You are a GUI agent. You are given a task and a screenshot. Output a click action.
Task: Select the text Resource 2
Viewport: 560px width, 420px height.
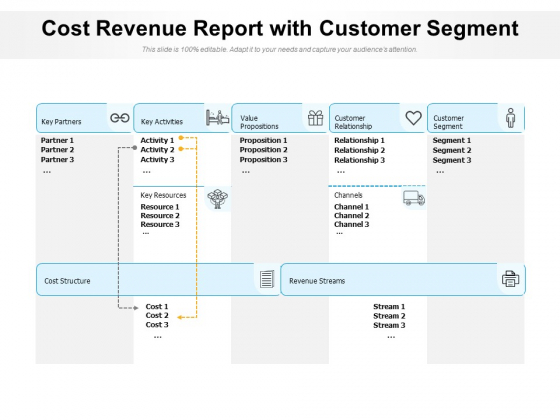pos(160,216)
